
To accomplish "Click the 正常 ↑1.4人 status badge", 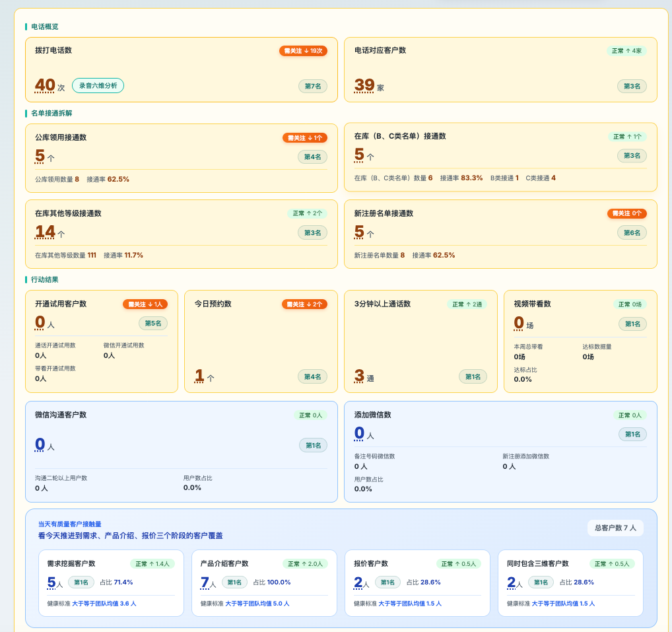I will coord(152,564).
